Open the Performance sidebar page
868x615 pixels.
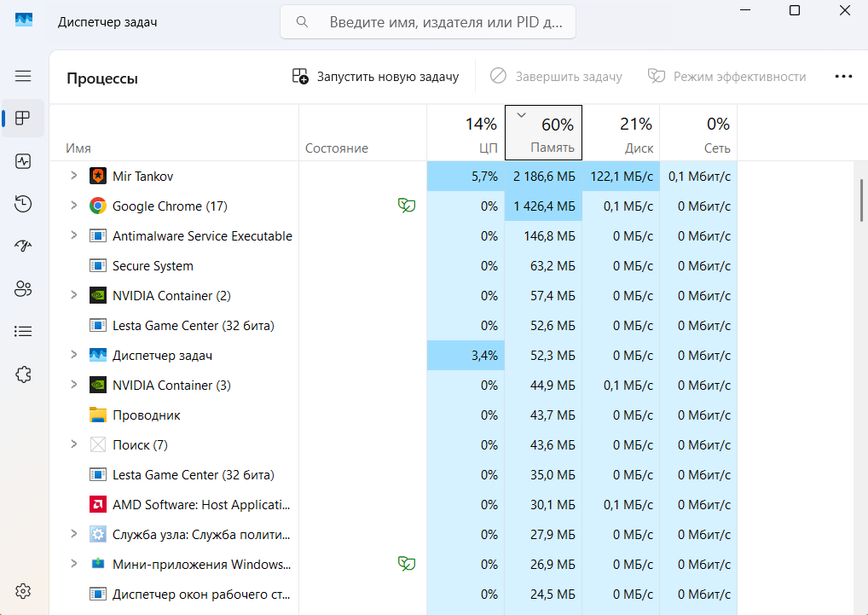tap(23, 160)
